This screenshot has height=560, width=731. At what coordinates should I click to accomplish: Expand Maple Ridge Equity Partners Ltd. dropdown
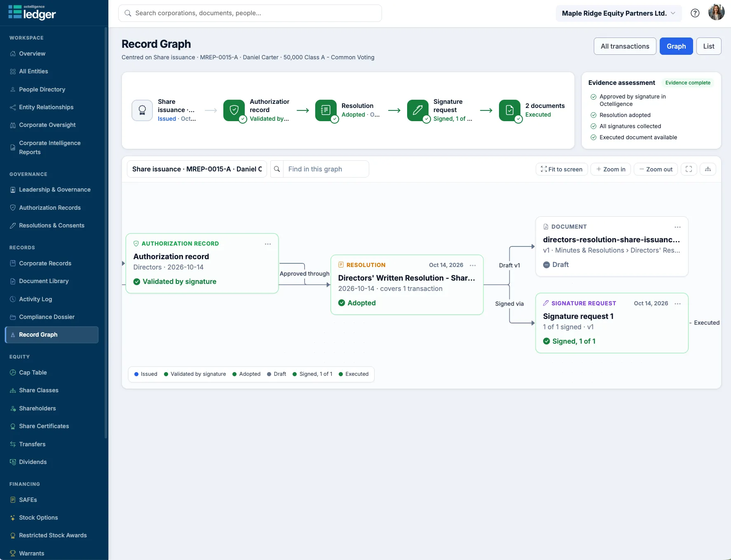(x=619, y=13)
